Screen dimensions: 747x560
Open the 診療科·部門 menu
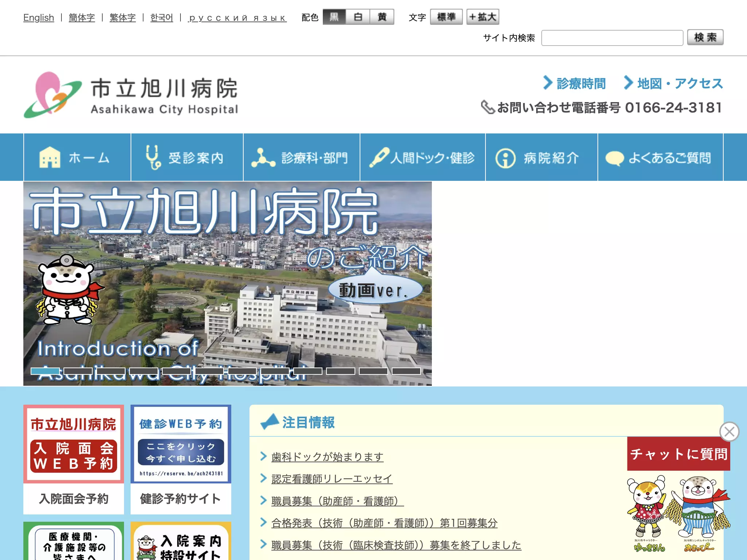(x=302, y=157)
